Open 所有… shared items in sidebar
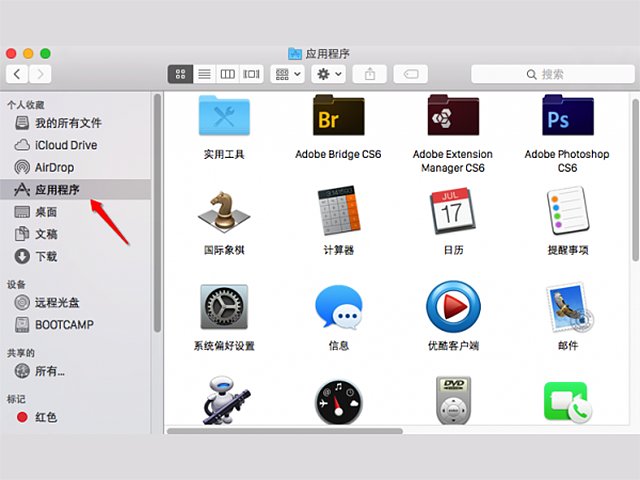 click(x=76, y=371)
